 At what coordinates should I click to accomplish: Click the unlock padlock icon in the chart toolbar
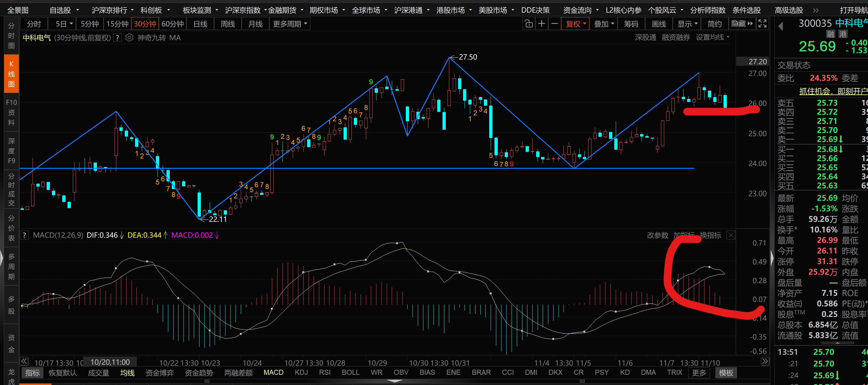(529, 24)
